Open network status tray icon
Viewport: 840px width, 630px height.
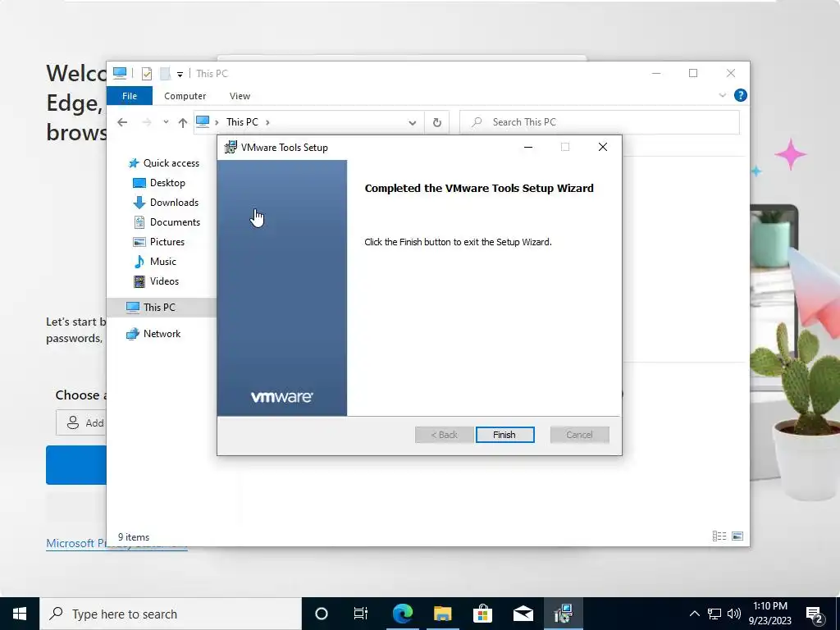pyautogui.click(x=714, y=614)
